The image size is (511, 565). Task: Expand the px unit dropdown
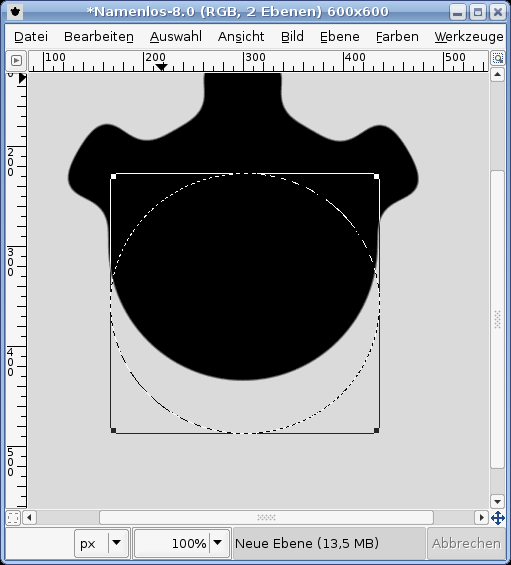116,543
